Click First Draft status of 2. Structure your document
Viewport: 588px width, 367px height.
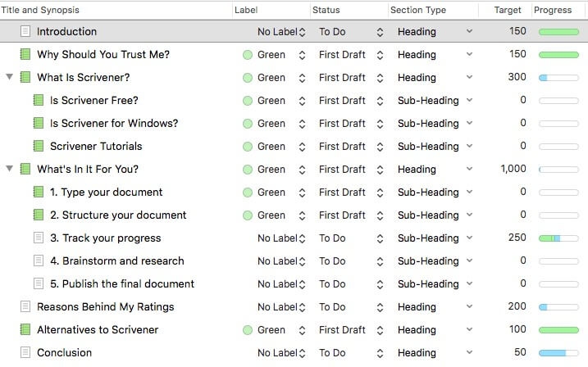click(342, 215)
